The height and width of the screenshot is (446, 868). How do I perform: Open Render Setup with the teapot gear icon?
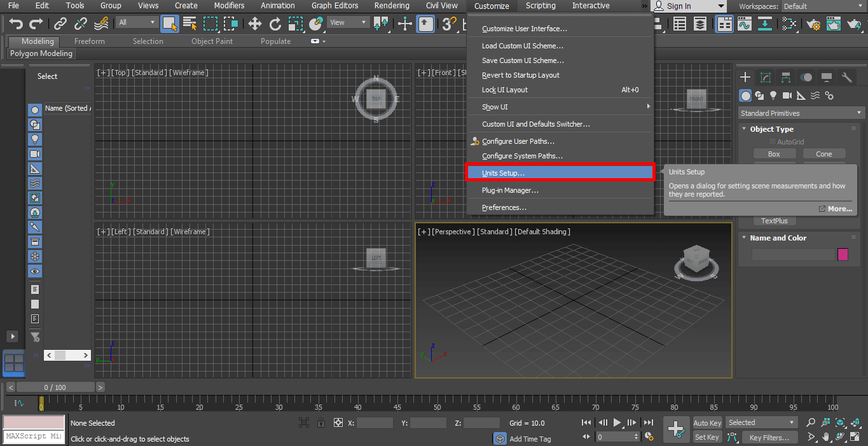pos(813,24)
